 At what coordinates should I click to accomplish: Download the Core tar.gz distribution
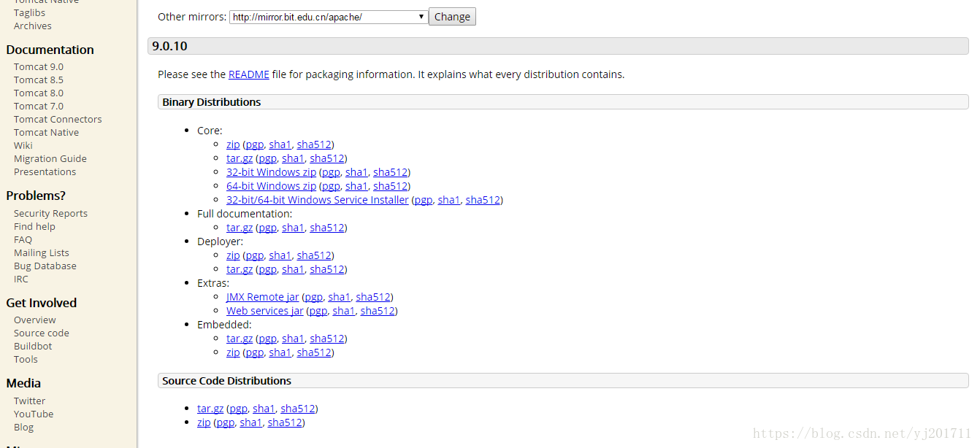(x=240, y=158)
